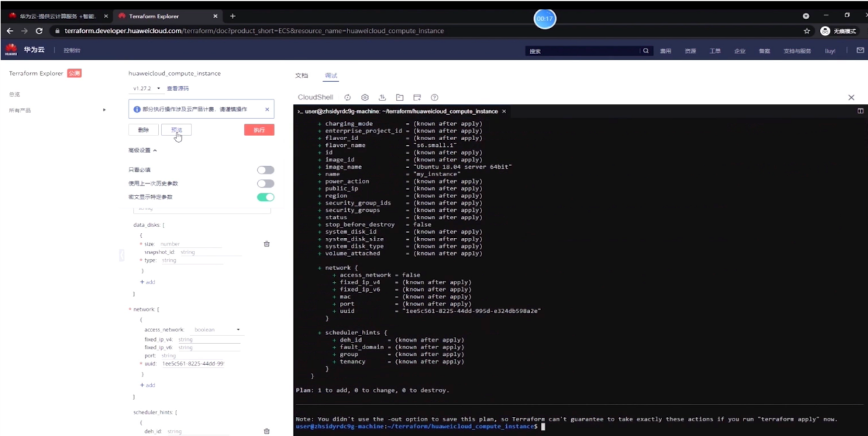The image size is (868, 436).
Task: Switch to the 文档 tab
Action: [x=302, y=75]
